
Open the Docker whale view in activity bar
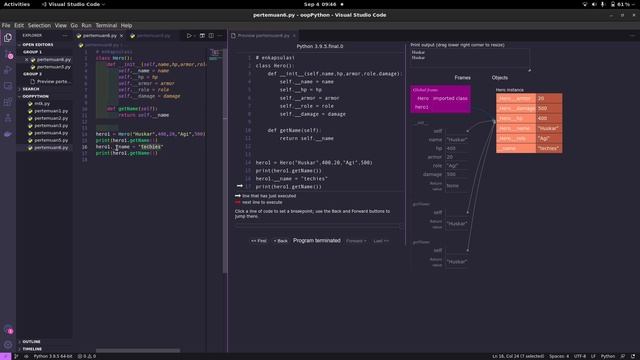[8, 134]
